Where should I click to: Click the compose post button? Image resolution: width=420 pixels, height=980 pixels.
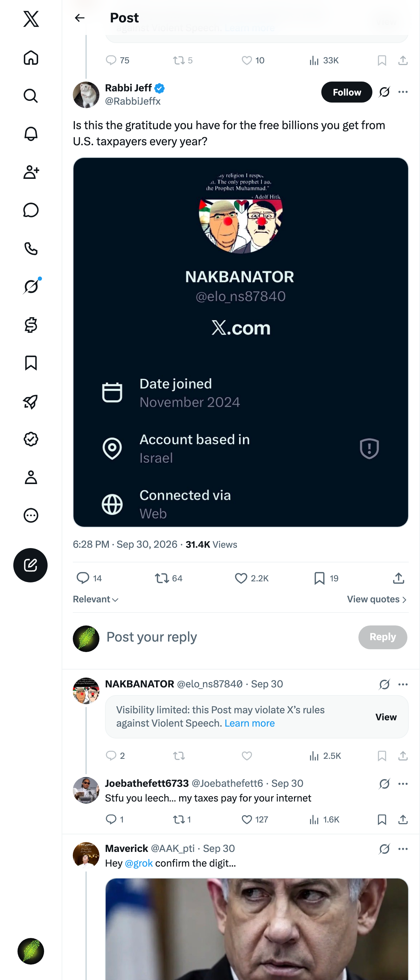30,565
